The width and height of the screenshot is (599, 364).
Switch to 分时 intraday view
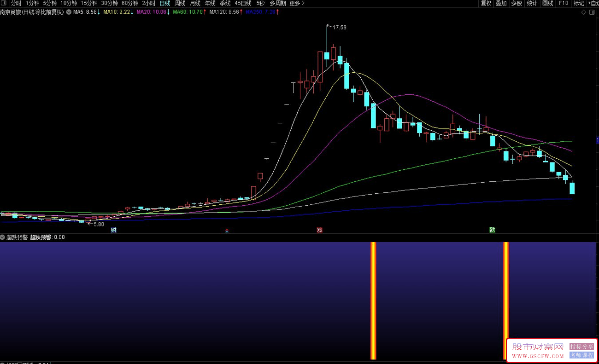pyautogui.click(x=16, y=3)
